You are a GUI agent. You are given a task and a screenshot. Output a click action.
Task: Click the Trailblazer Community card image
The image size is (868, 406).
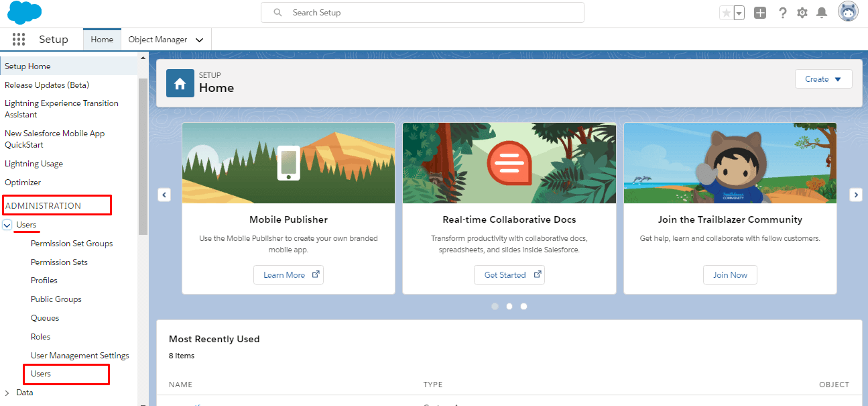pos(730,163)
